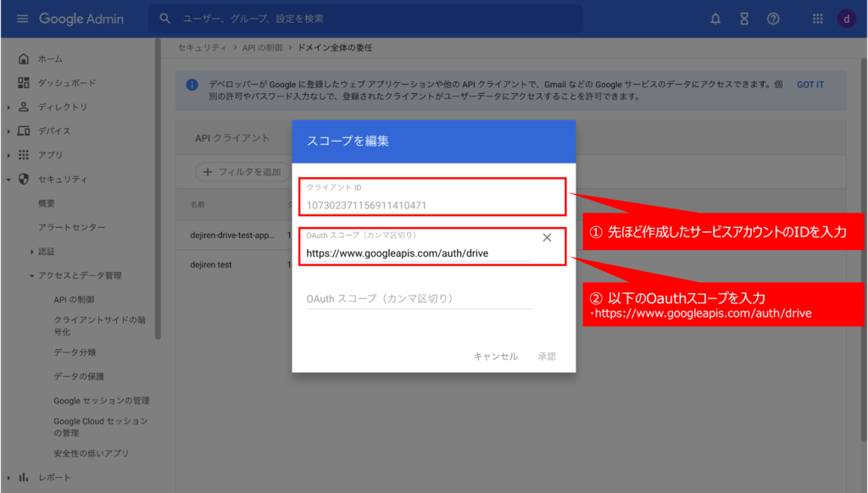Expand the ディレクトリ section arrow
The height and width of the screenshot is (493, 868).
coord(8,108)
